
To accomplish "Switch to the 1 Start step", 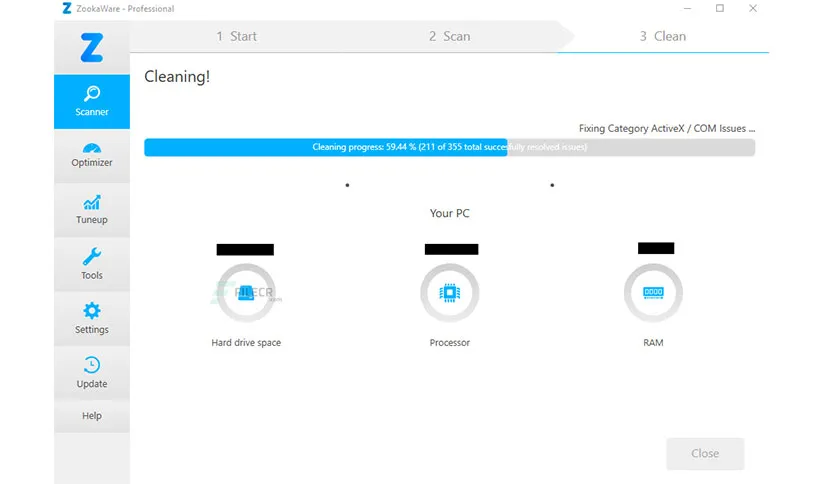I will point(236,36).
